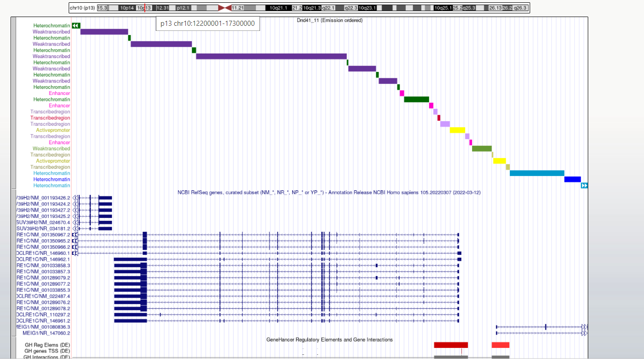The height and width of the screenshot is (359, 644).
Task: Click the GeneHancer Regulatory Elements track title
Action: click(330, 340)
